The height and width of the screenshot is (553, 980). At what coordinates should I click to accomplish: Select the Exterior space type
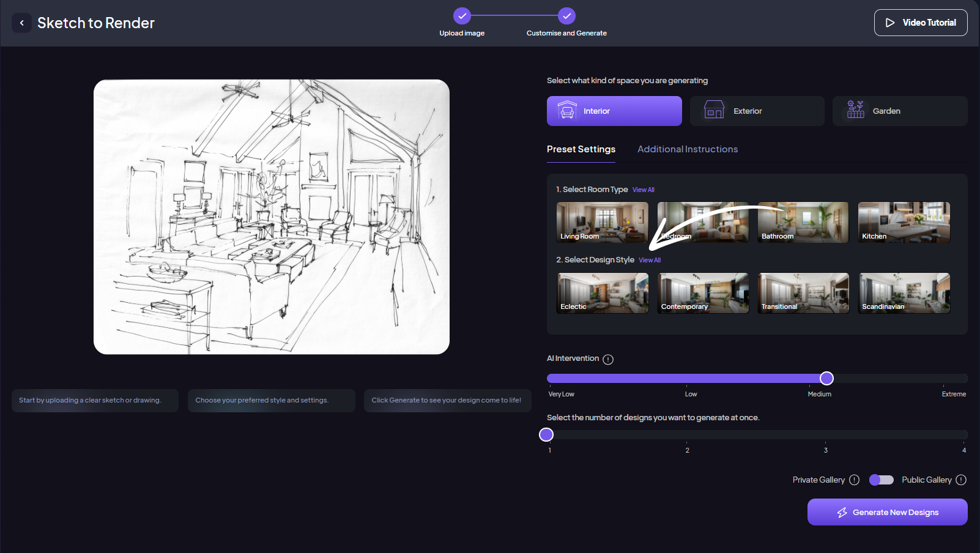(x=757, y=111)
